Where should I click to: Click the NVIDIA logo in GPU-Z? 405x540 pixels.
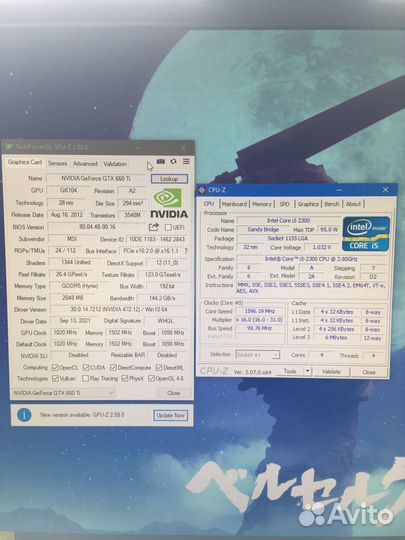169,203
